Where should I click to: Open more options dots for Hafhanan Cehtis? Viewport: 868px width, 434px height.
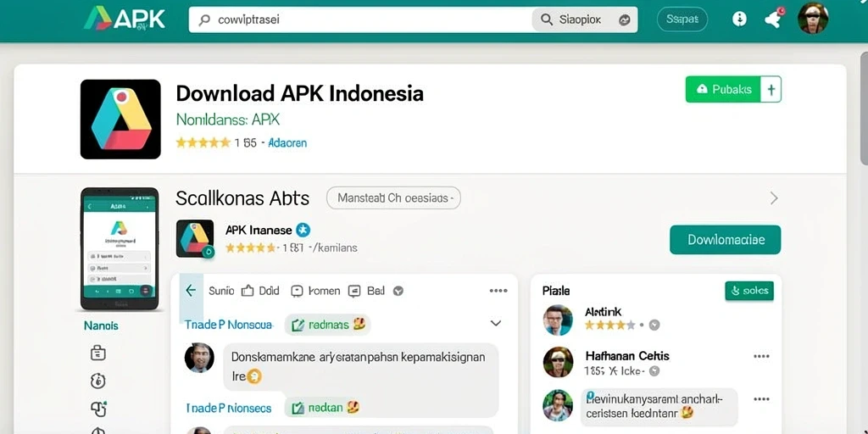[x=762, y=356]
